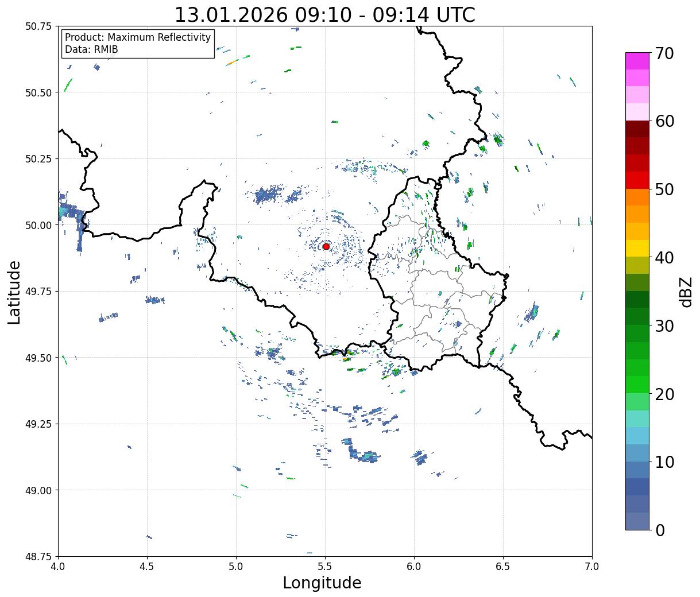
Task: Click the latitude tick label 50.00
Action: coord(39,225)
